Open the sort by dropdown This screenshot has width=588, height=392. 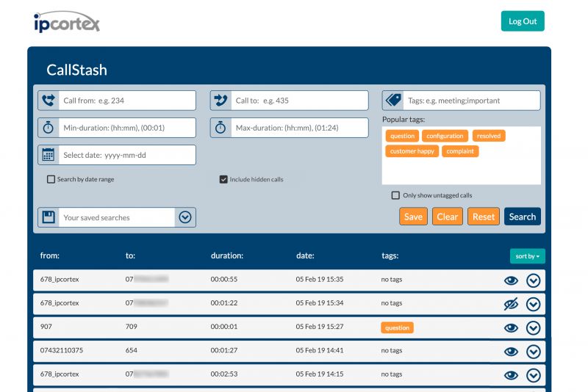pos(527,256)
